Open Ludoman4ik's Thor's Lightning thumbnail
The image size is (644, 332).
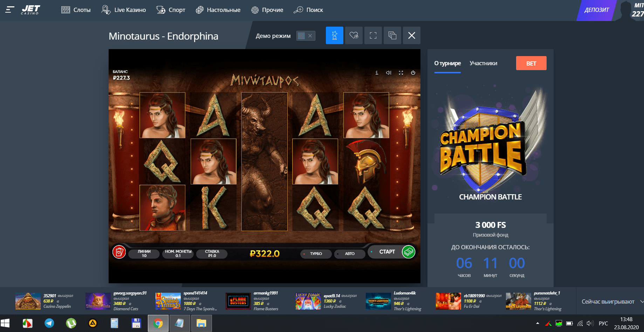coord(378,301)
